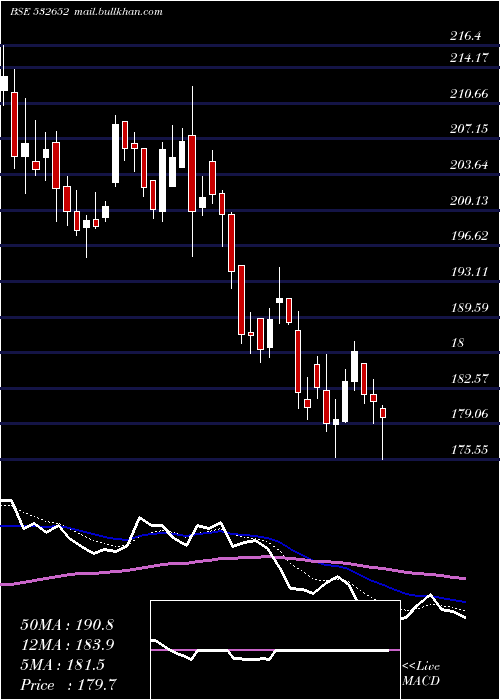Click the 200.13 price level label
500x700 pixels.
point(469,200)
